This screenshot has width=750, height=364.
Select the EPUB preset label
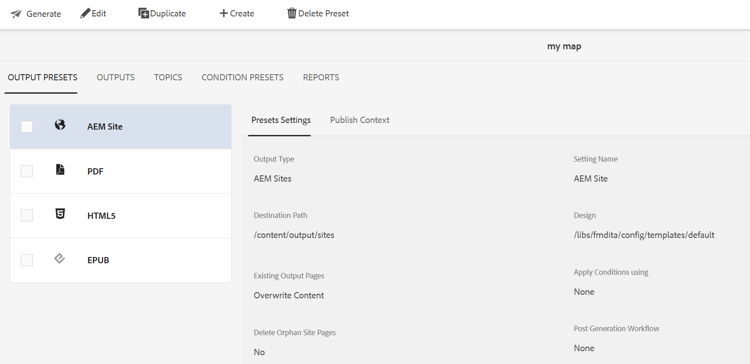pos(98,260)
